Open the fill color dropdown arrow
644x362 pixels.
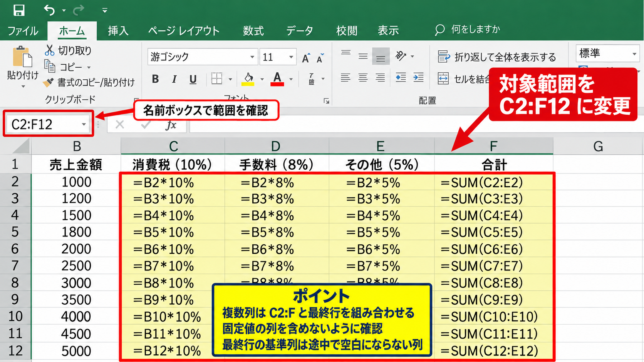[262, 80]
